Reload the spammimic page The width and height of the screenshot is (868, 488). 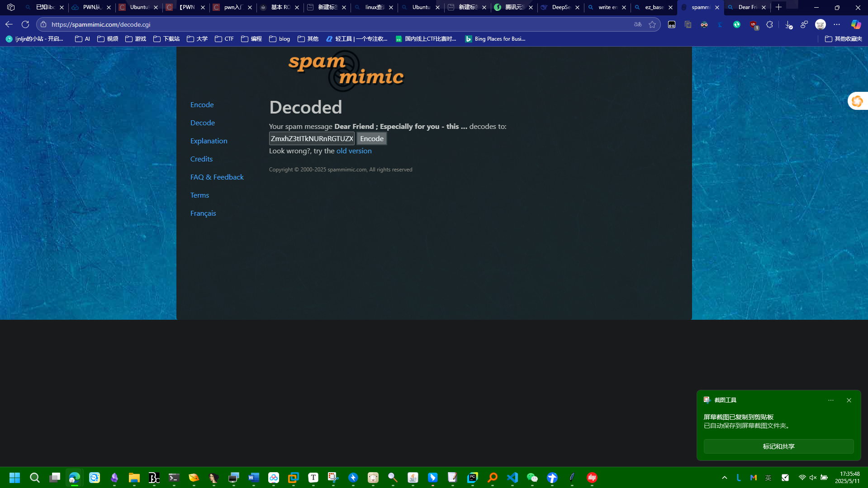[x=25, y=24]
